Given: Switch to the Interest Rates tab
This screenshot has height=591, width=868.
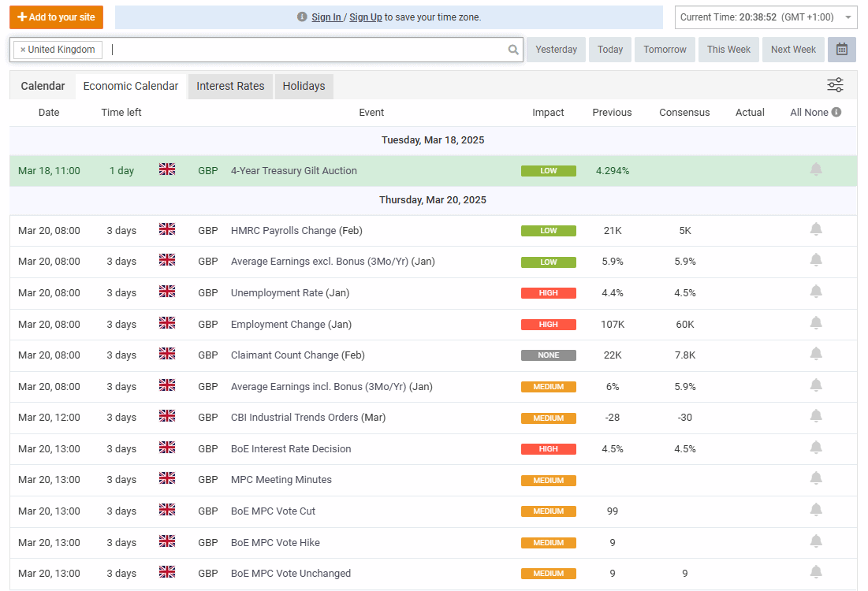Looking at the screenshot, I should pos(230,86).
